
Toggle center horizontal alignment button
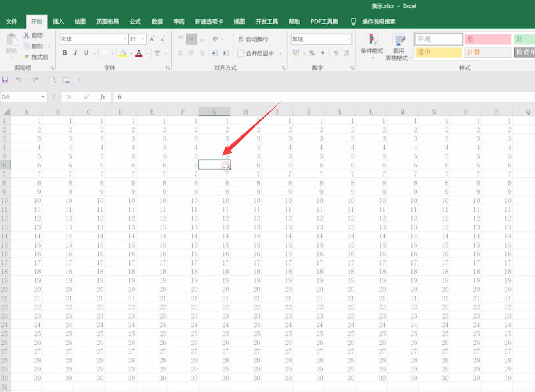pos(191,53)
